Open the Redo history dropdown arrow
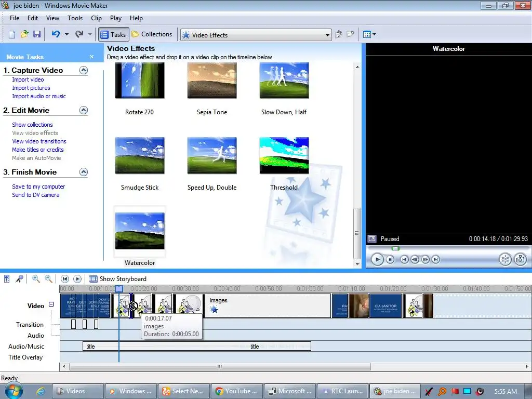 click(x=90, y=34)
